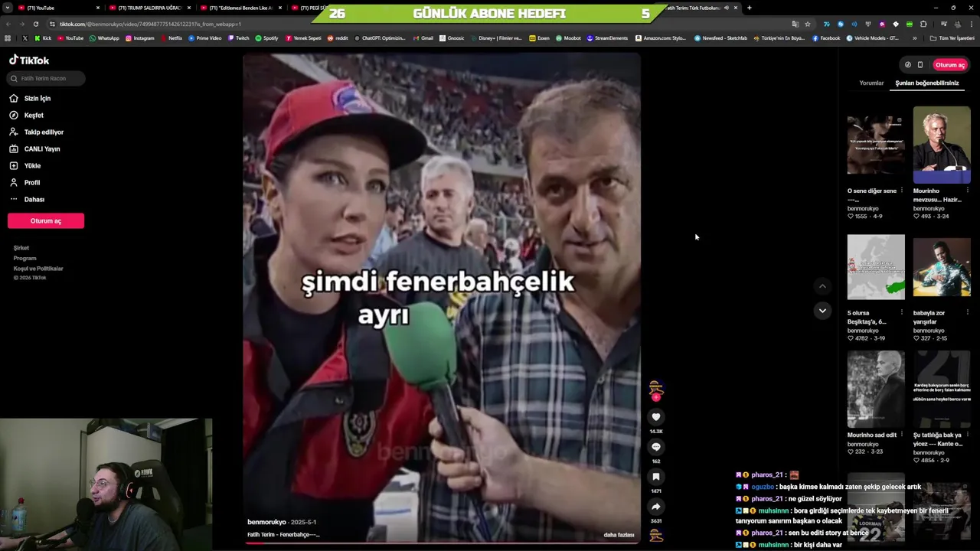
Task: Switch to TRUMP SALDIRIYA UĞRADI tab
Action: click(149, 8)
